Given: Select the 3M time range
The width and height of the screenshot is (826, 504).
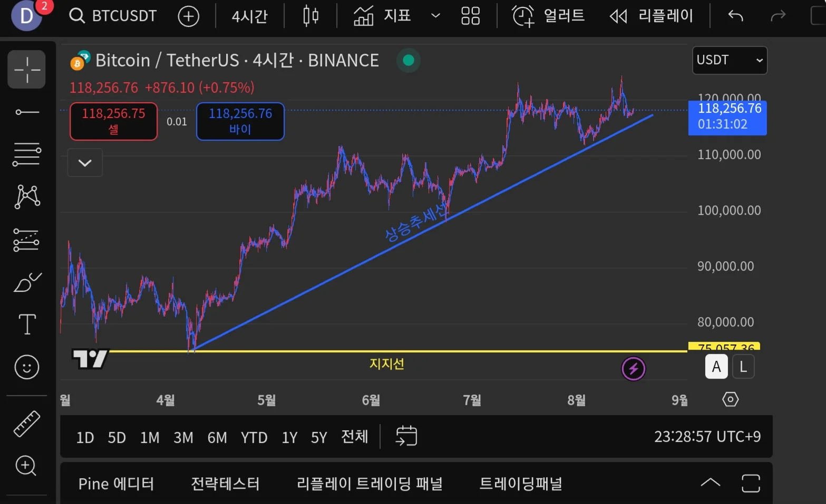Looking at the screenshot, I should 183,437.
